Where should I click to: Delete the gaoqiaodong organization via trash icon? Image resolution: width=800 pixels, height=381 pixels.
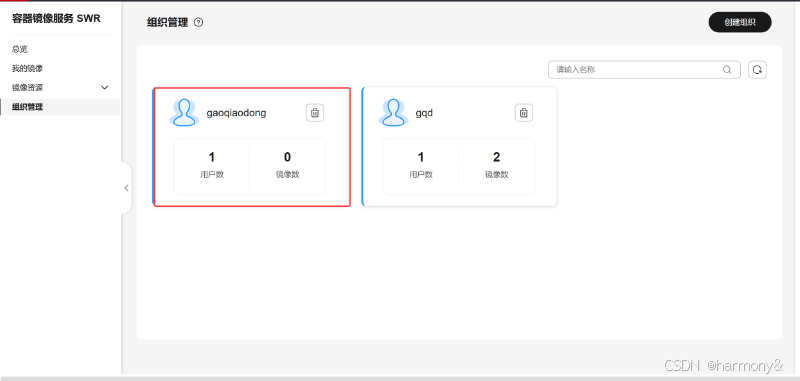(315, 113)
